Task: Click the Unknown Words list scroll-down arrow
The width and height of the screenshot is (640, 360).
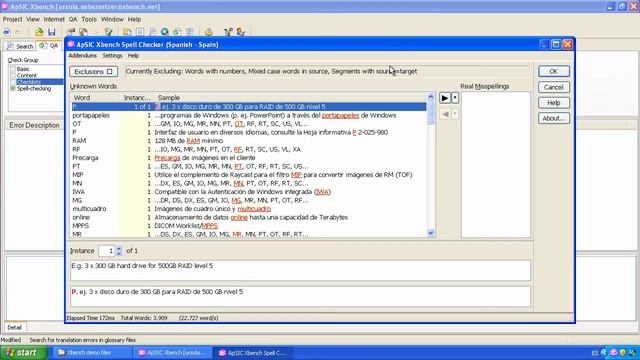Action: (431, 233)
